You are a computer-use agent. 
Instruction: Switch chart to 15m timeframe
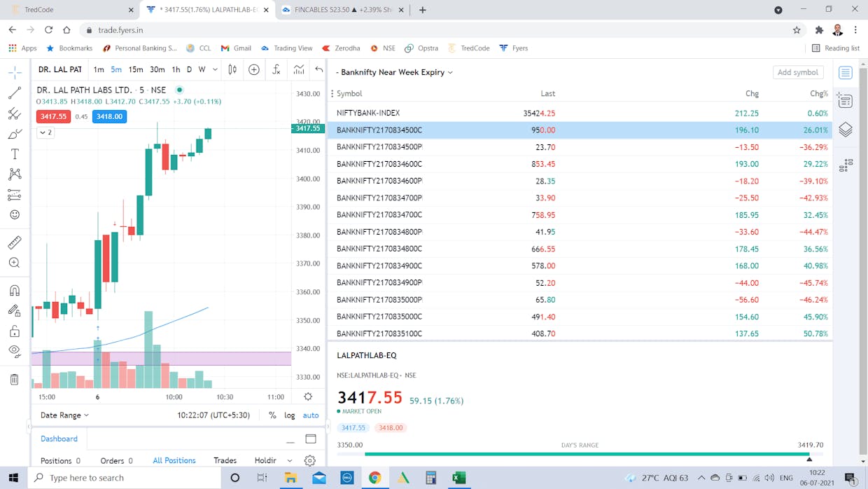tap(136, 69)
